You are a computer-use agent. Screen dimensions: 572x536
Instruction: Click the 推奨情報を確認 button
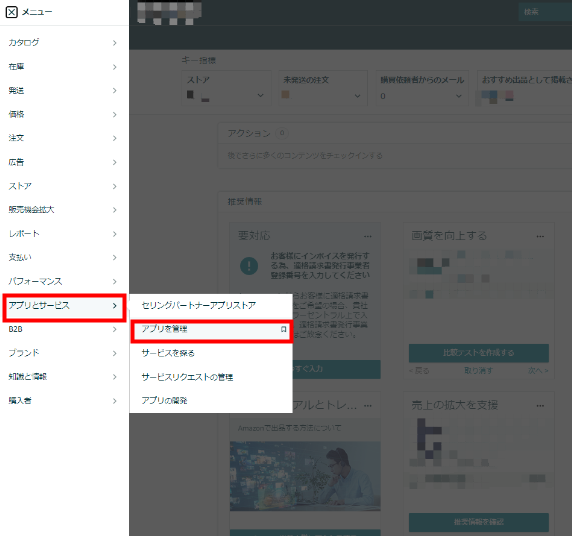click(479, 522)
